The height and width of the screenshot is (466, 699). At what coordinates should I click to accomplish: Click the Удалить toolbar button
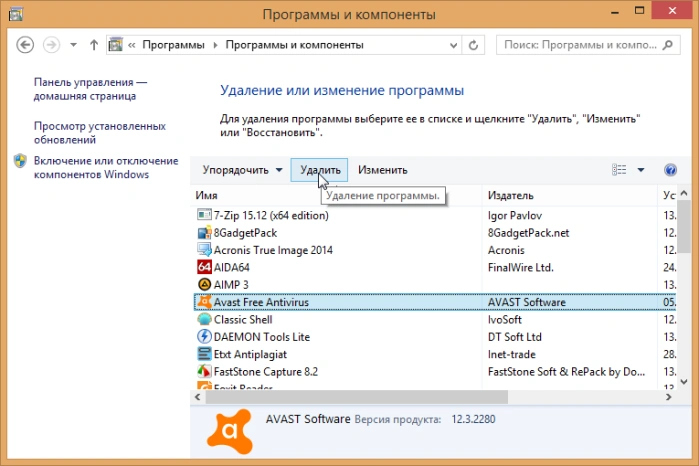click(x=319, y=170)
